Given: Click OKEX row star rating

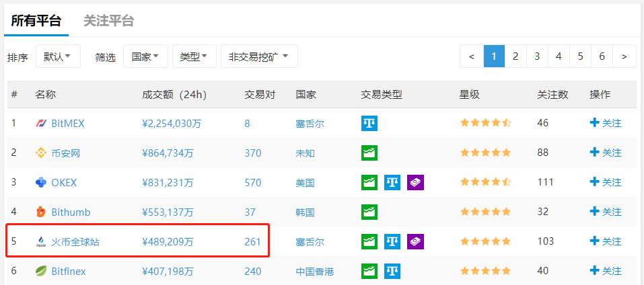Looking at the screenshot, I should click(x=485, y=182).
